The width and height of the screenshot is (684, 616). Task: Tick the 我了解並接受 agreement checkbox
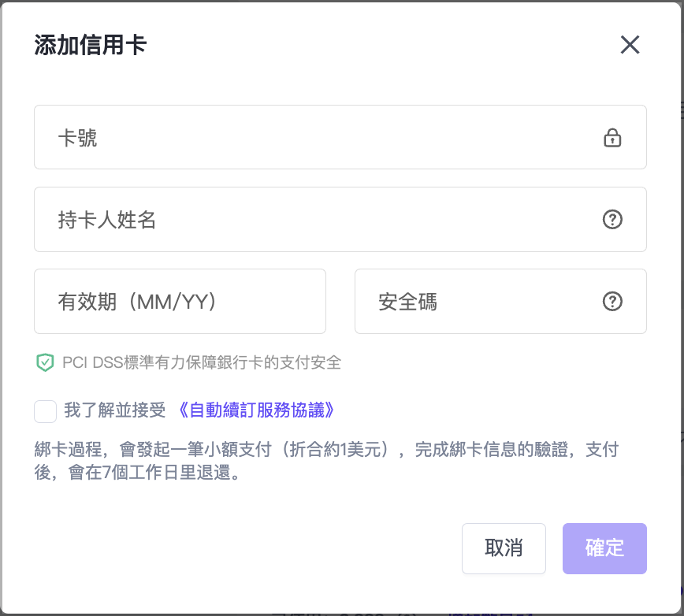click(x=46, y=410)
